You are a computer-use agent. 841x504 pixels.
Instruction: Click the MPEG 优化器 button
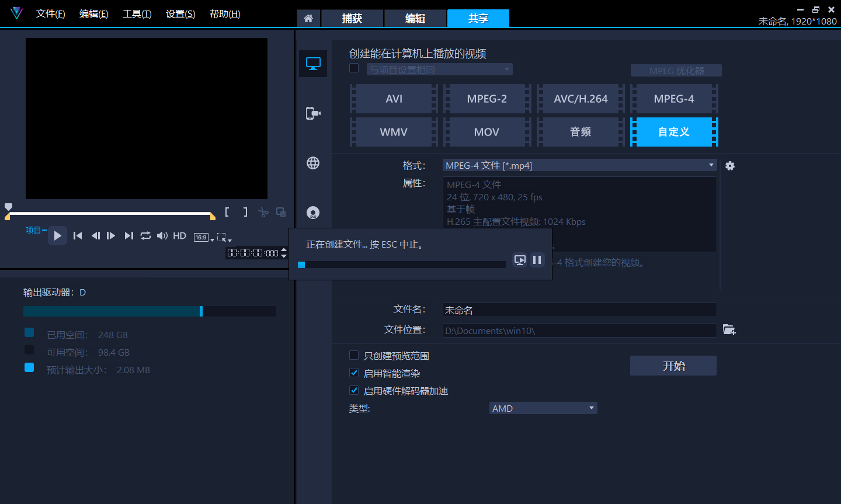click(x=676, y=71)
